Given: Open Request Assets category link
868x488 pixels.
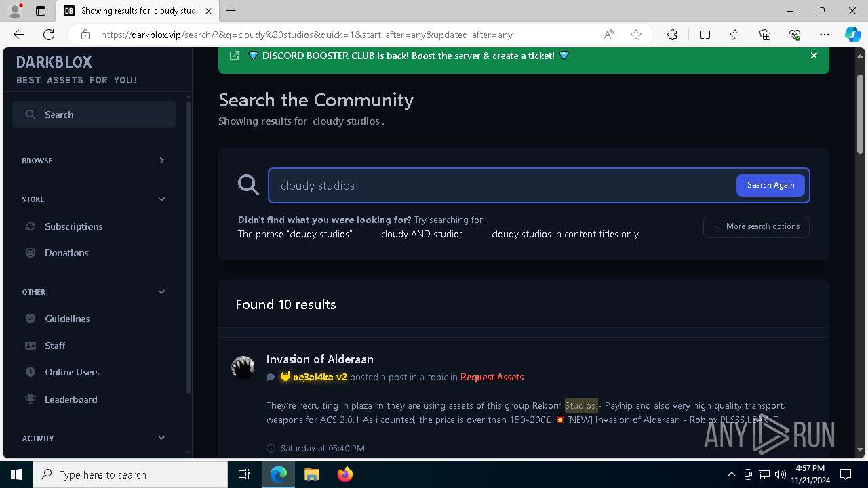Looking at the screenshot, I should coord(492,377).
